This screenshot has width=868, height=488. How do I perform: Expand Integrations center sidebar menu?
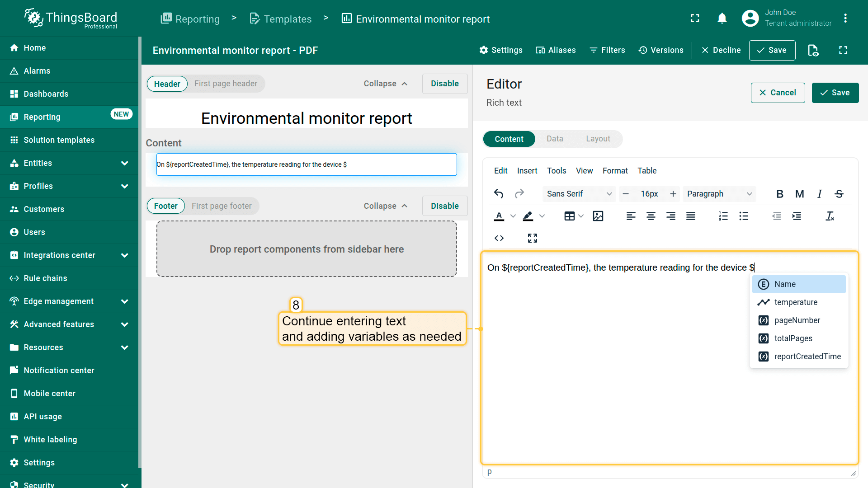point(125,255)
